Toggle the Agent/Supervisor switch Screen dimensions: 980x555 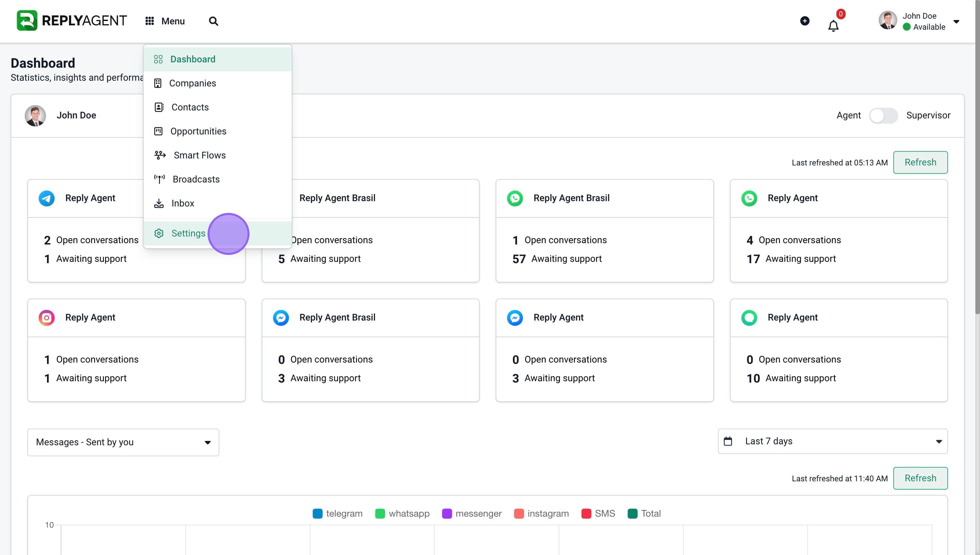883,115
